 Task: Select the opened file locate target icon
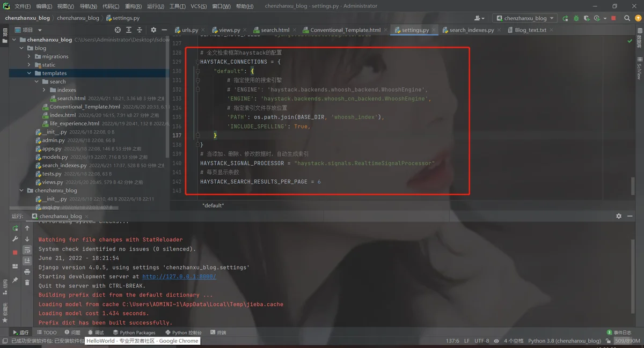pyautogui.click(x=118, y=30)
